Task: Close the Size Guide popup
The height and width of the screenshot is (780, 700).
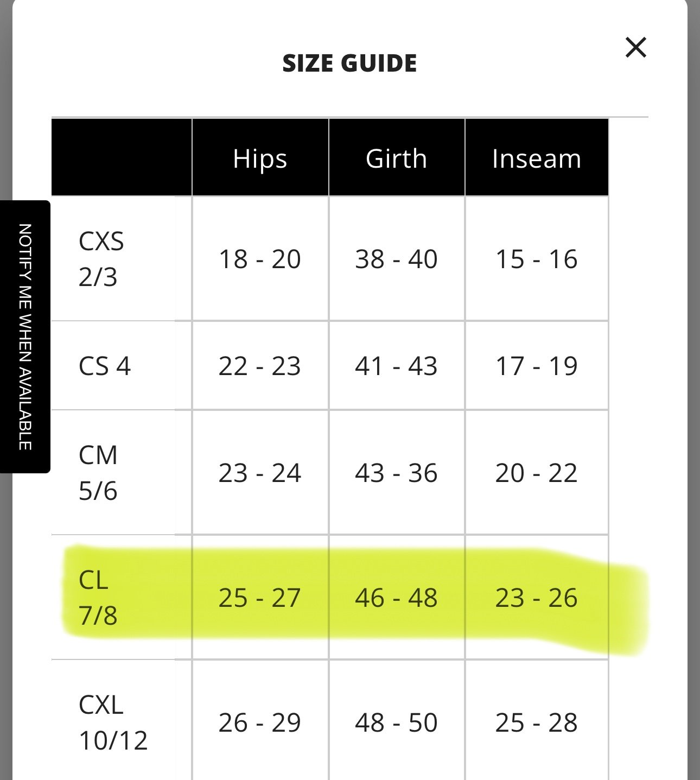Action: [x=635, y=47]
